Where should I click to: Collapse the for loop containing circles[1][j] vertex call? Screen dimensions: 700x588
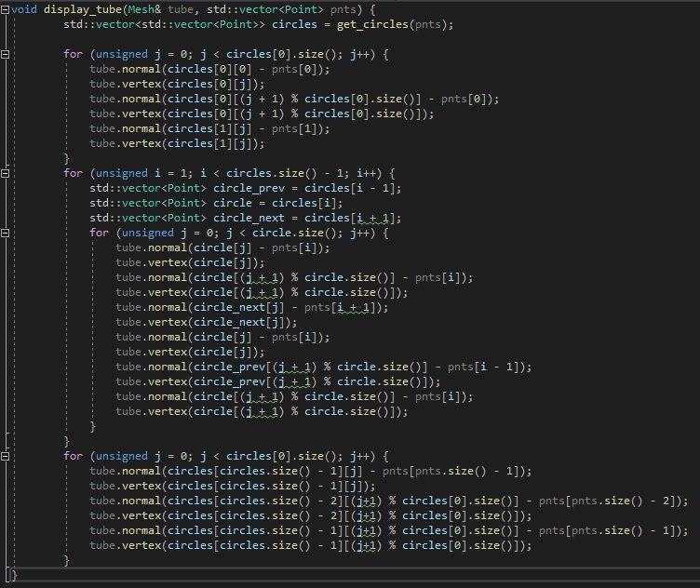pos(5,55)
